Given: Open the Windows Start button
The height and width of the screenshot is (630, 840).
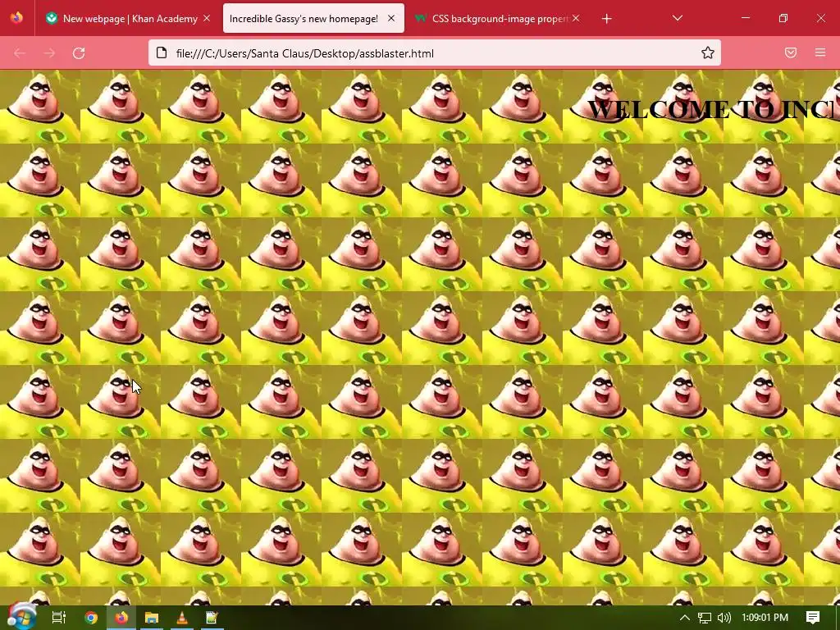Looking at the screenshot, I should click(x=21, y=617).
